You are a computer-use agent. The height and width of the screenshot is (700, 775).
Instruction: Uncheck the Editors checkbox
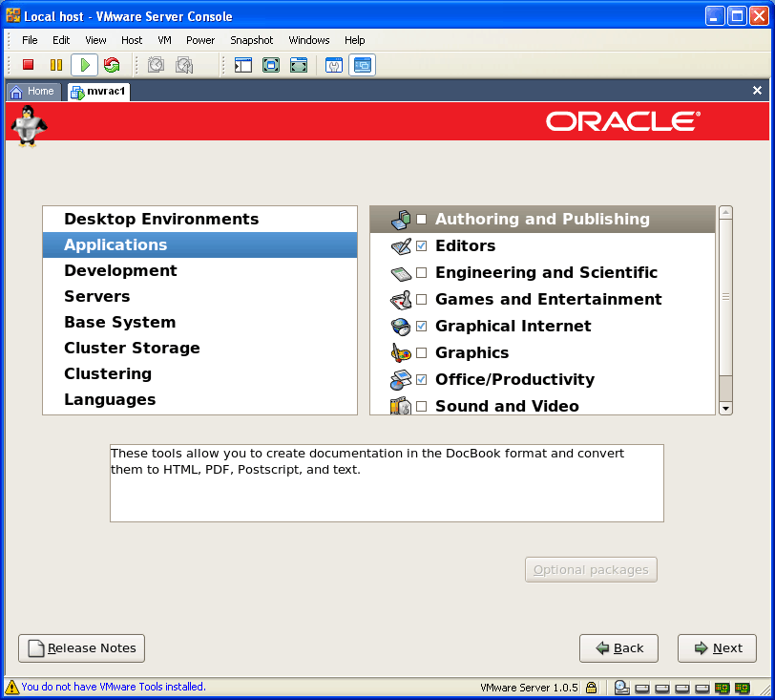421,246
